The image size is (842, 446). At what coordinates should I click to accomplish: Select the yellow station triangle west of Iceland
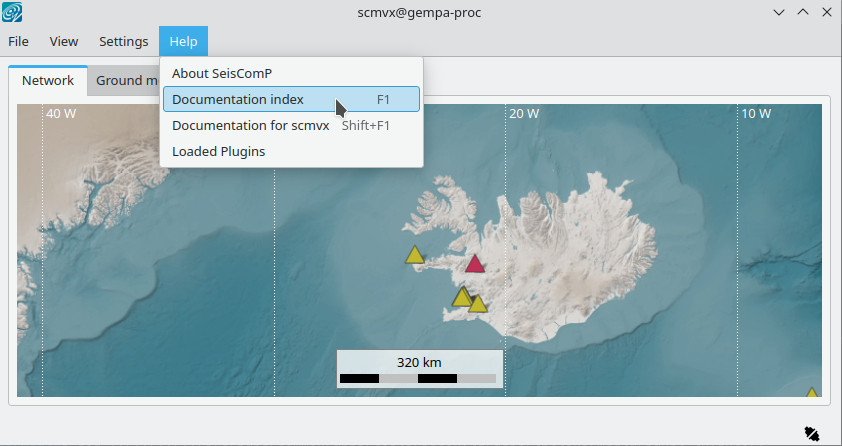(x=415, y=256)
